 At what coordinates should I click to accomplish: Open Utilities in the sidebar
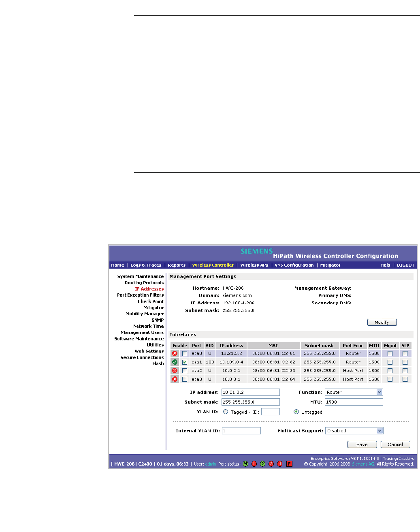pyautogui.click(x=155, y=345)
